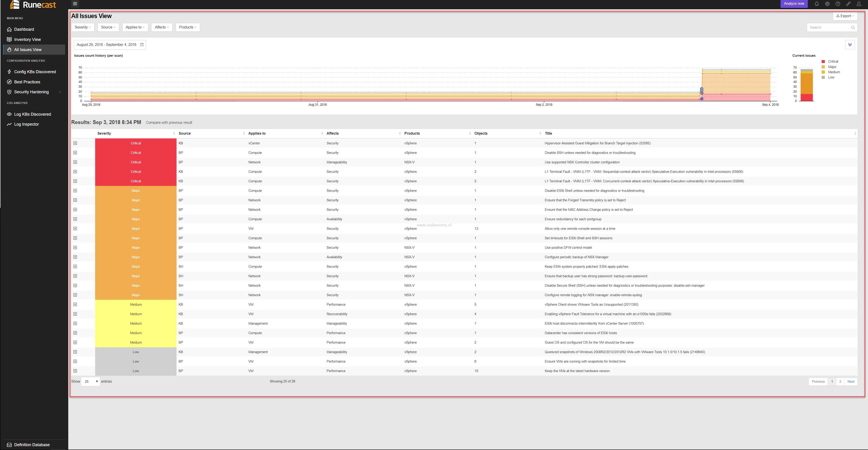Click the calendar icon in date range field

point(142,45)
